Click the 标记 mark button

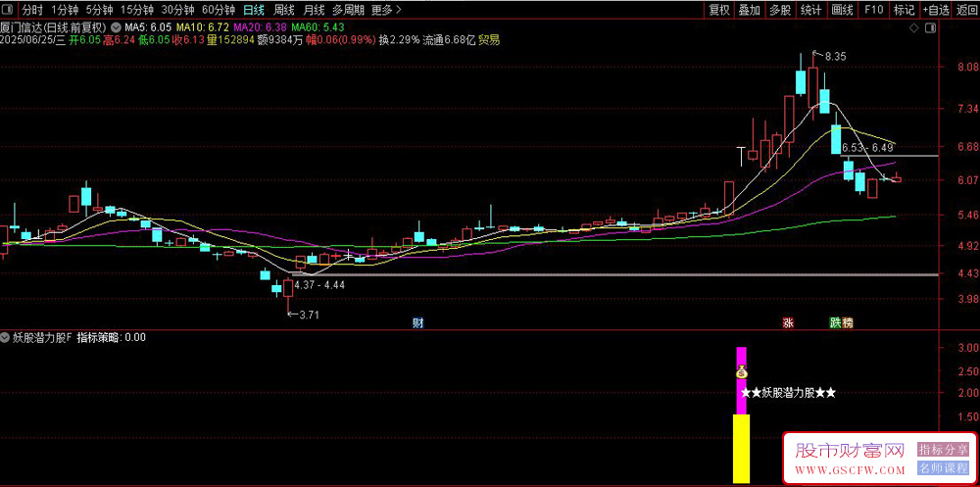[904, 10]
